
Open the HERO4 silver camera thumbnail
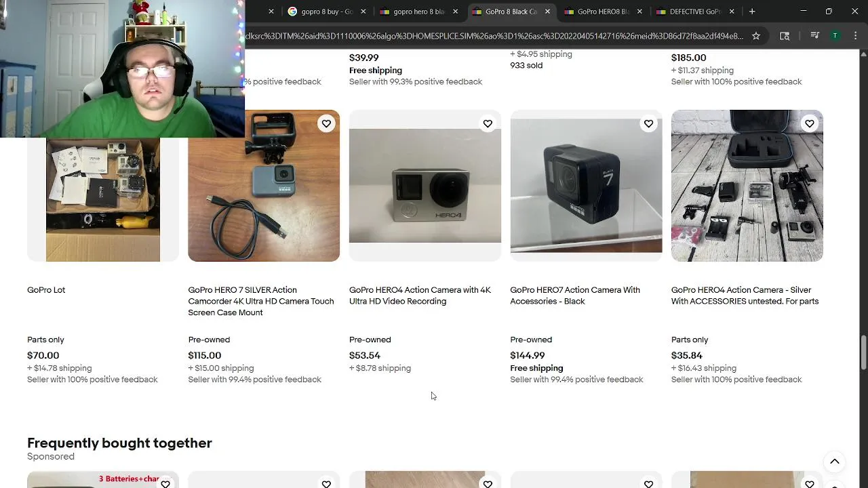tap(425, 186)
